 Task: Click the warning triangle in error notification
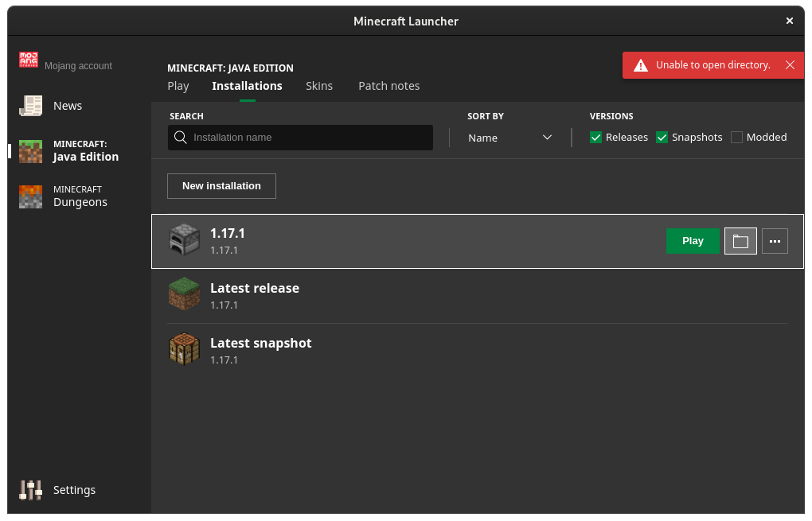tap(641, 65)
